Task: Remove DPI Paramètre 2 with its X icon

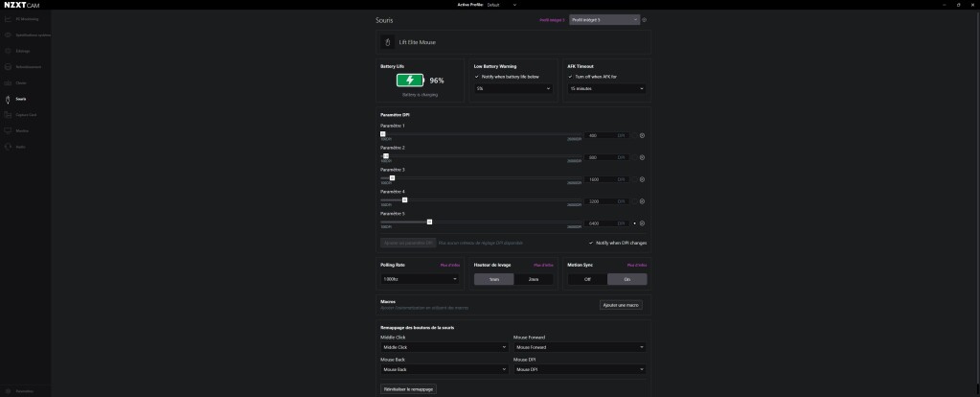Action: 642,157
